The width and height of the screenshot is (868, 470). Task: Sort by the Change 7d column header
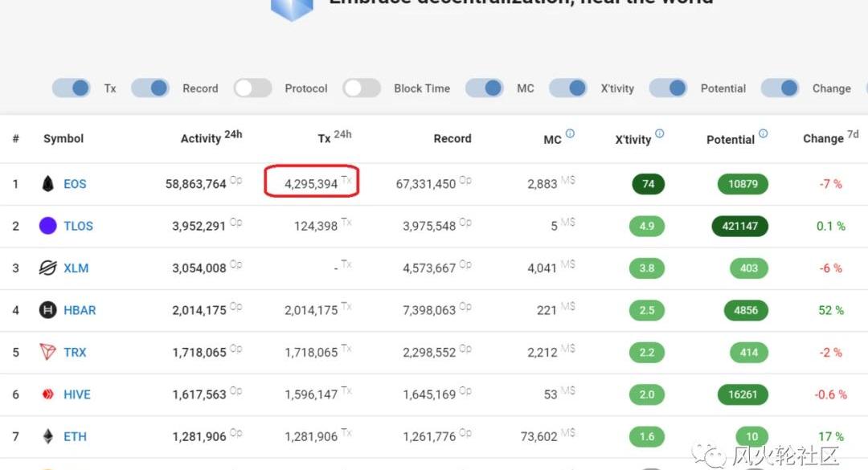831,137
